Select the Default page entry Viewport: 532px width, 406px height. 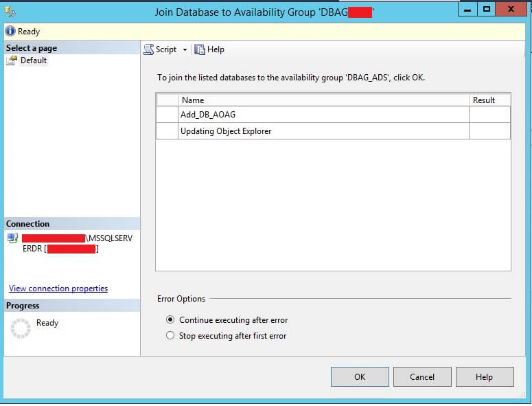33,60
